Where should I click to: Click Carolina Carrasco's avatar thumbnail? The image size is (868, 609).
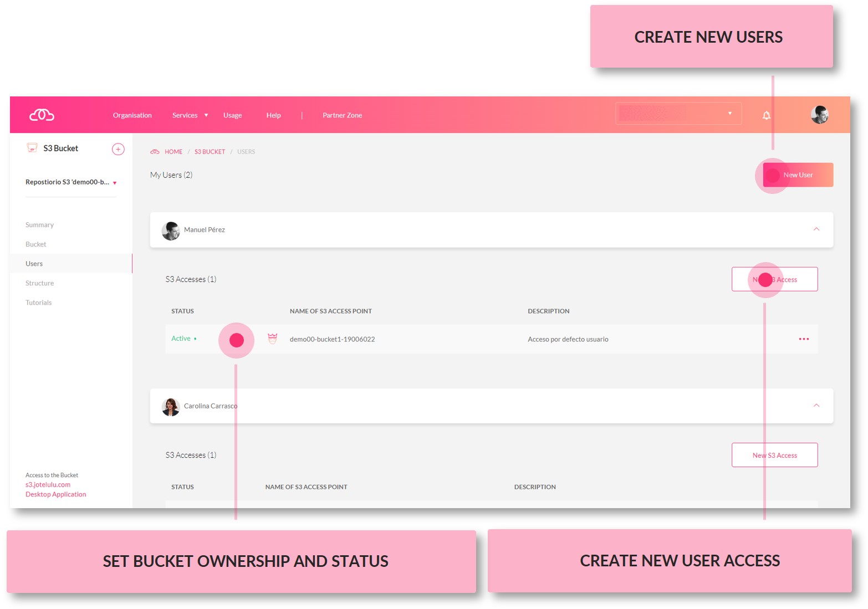pos(171,406)
